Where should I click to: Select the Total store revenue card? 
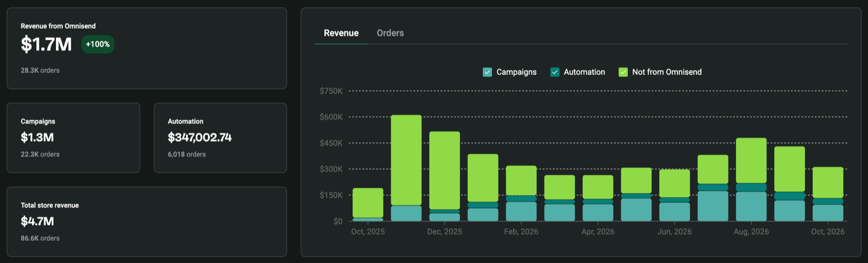pos(146,222)
